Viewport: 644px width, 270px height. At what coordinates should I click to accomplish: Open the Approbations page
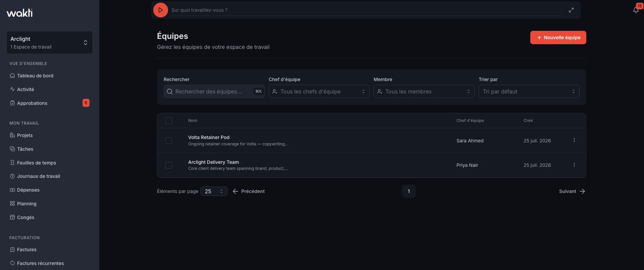[x=50, y=103]
